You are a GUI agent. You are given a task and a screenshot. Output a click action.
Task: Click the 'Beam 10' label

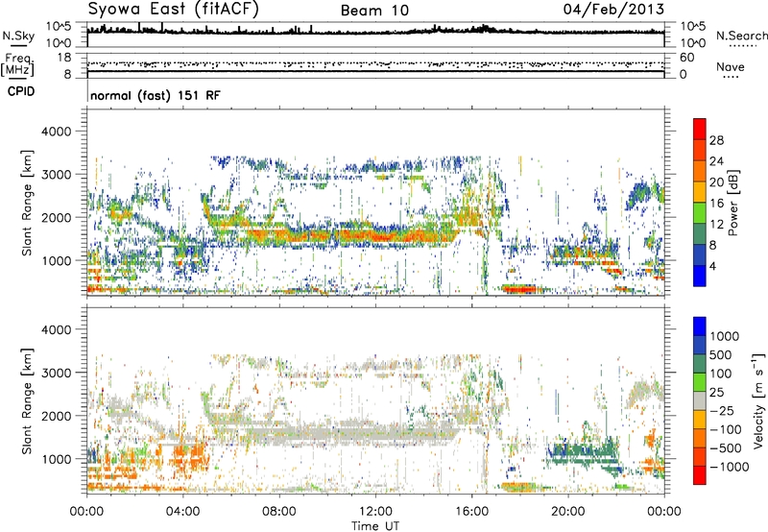tap(374, 11)
